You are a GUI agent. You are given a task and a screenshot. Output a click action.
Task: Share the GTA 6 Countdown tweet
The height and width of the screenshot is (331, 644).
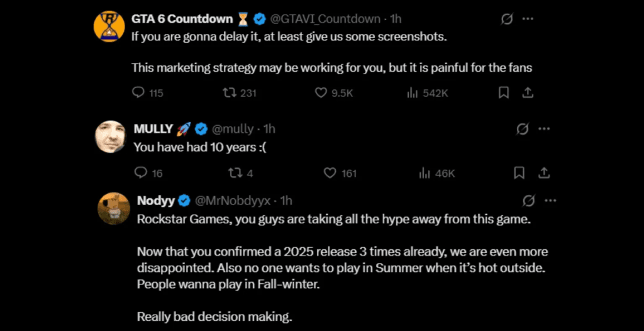tap(528, 93)
